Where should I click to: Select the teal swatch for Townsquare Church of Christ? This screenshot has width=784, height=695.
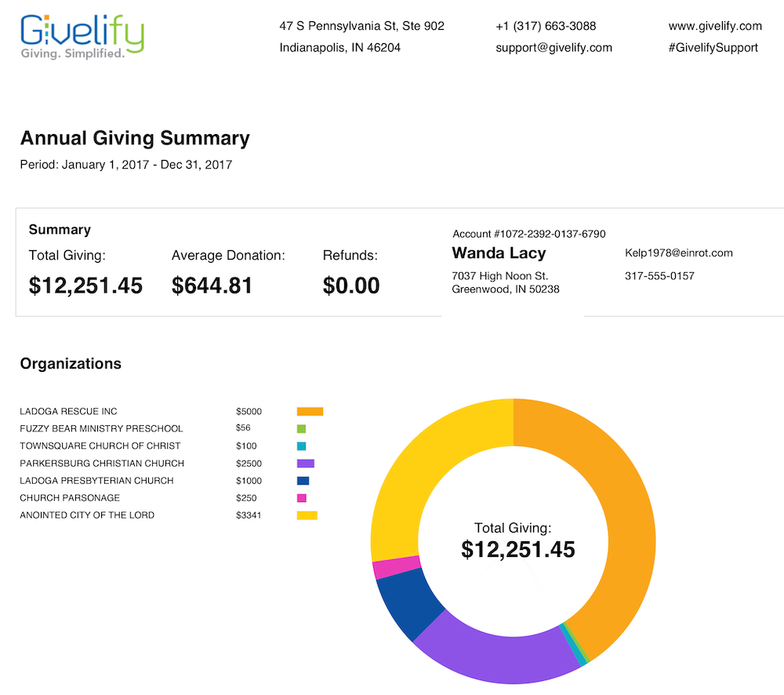tap(301, 446)
